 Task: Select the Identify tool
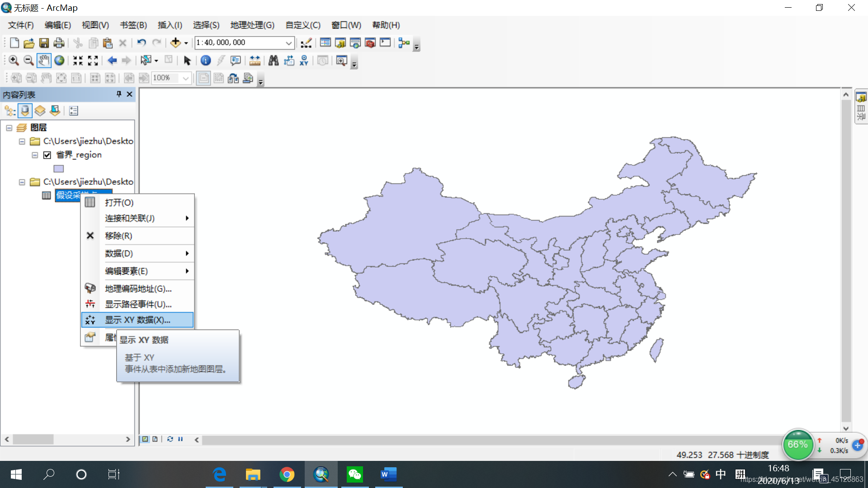pos(206,61)
